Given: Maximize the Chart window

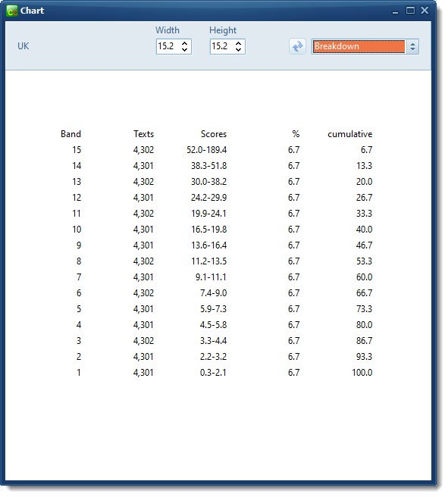Looking at the screenshot, I should pyautogui.click(x=410, y=11).
